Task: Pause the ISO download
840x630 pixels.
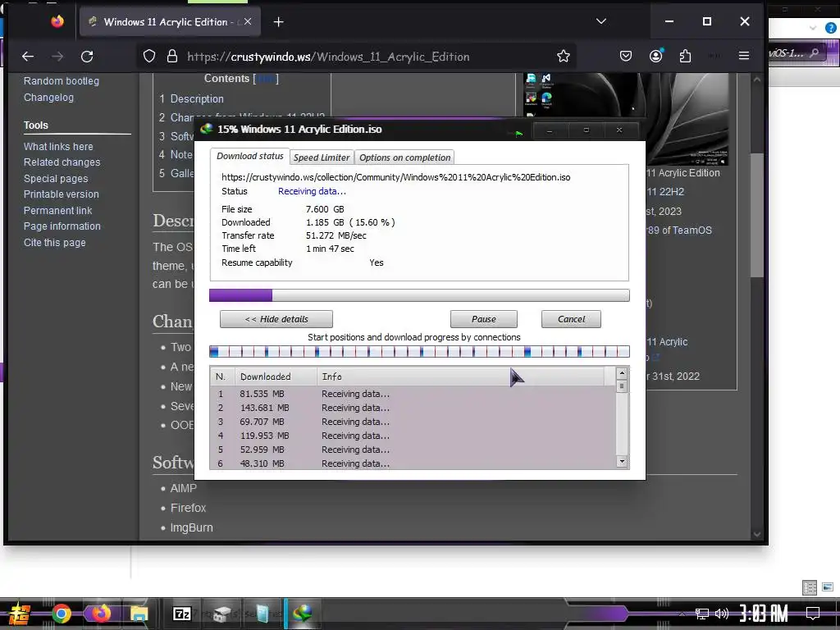Action: tap(484, 319)
